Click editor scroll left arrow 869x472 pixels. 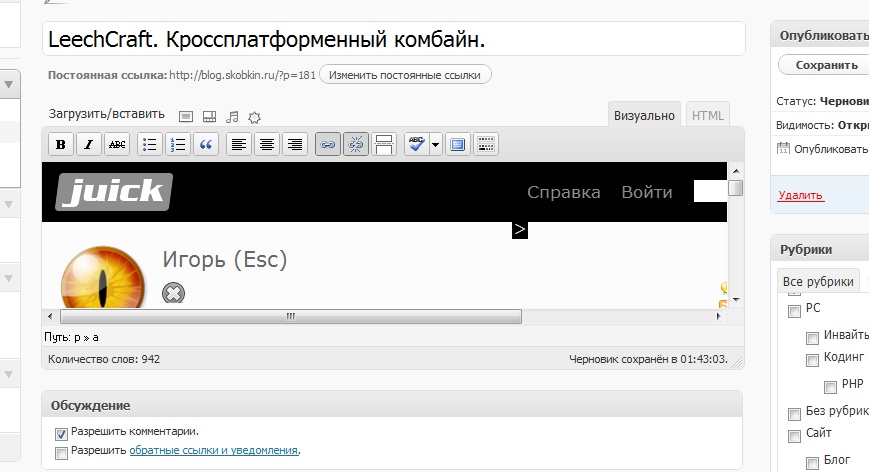point(50,316)
